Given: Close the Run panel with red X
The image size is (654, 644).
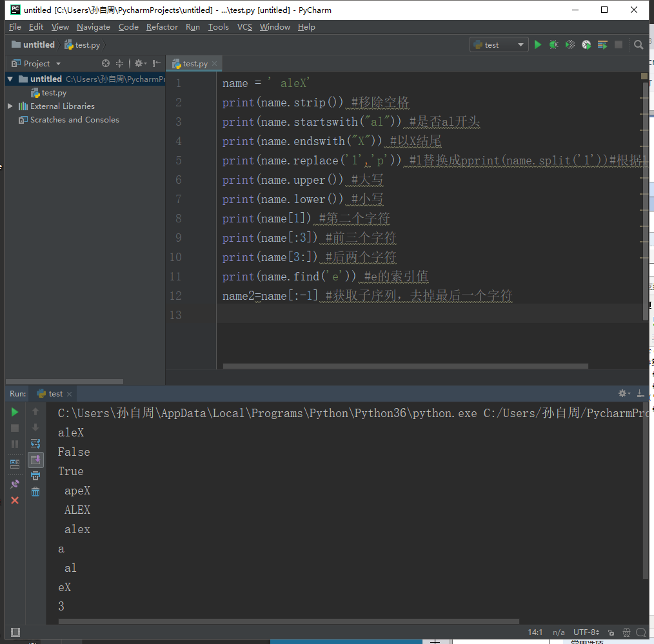Looking at the screenshot, I should click(x=15, y=500).
